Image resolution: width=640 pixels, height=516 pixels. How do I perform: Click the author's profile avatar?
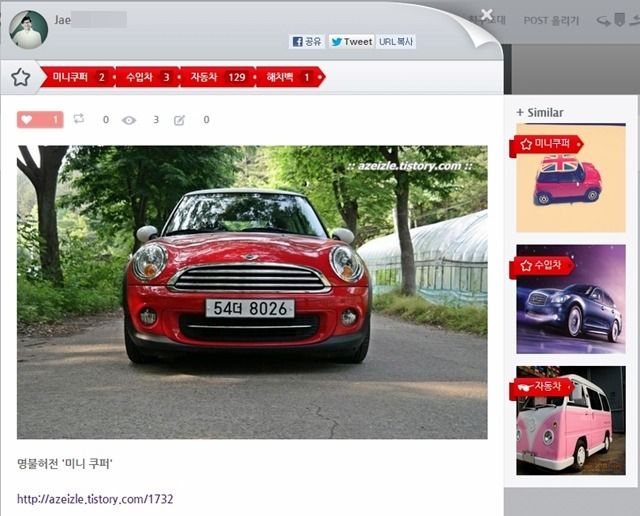[29, 29]
